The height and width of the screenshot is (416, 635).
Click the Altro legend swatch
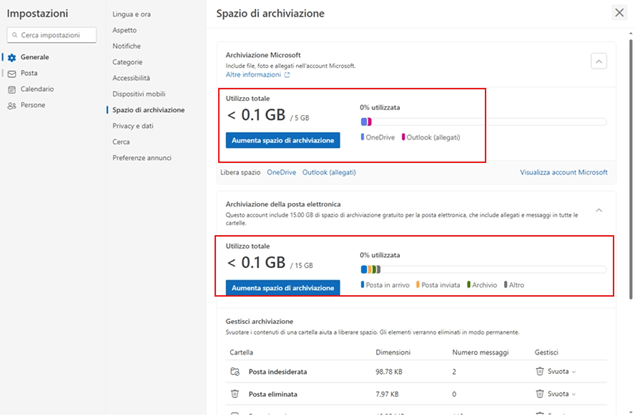pos(505,285)
